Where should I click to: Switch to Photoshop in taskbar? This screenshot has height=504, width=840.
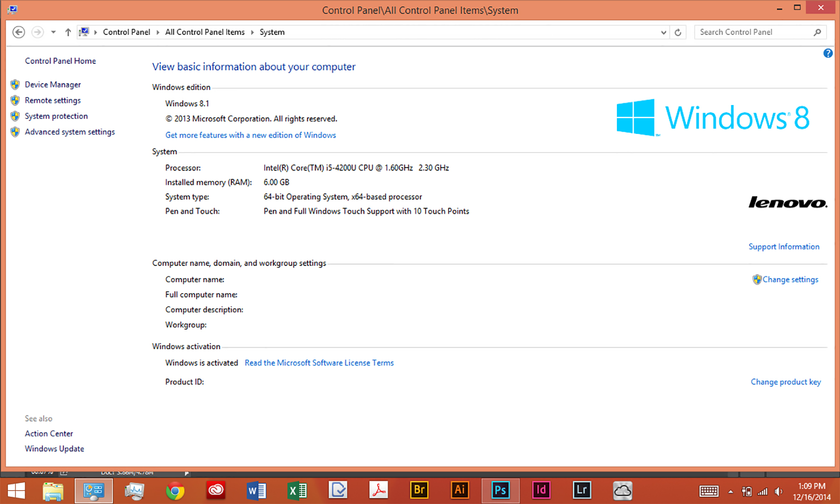[500, 490]
